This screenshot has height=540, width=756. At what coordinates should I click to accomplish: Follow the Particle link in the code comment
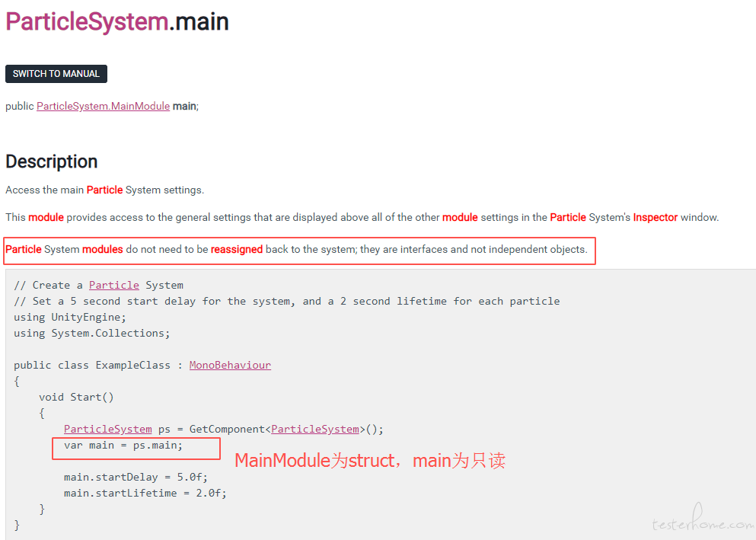coord(113,285)
